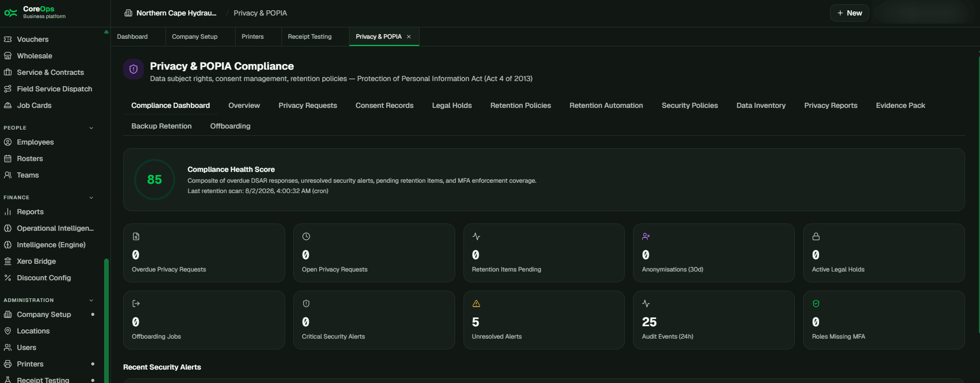
Task: Open the Privacy Requests sub-tab
Action: (x=308, y=105)
